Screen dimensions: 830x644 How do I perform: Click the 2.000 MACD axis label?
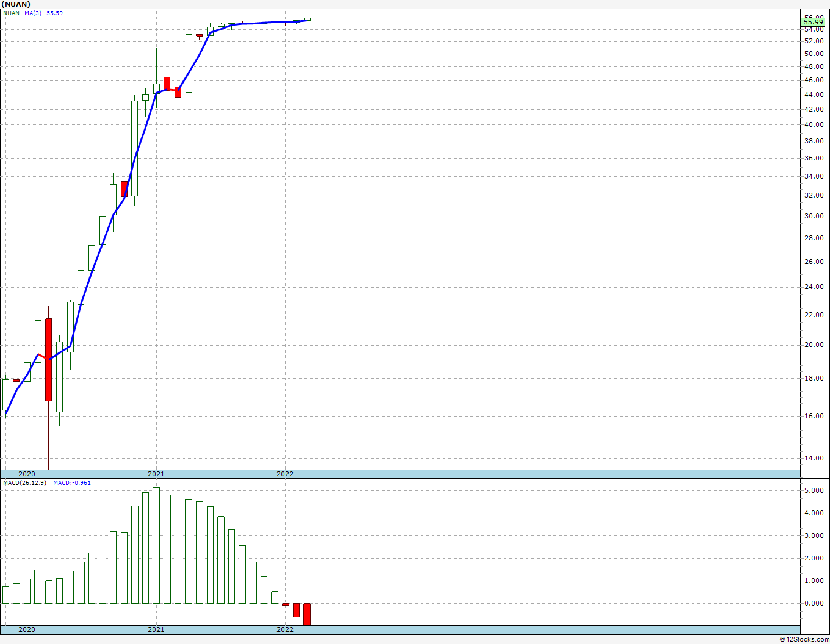(814, 558)
